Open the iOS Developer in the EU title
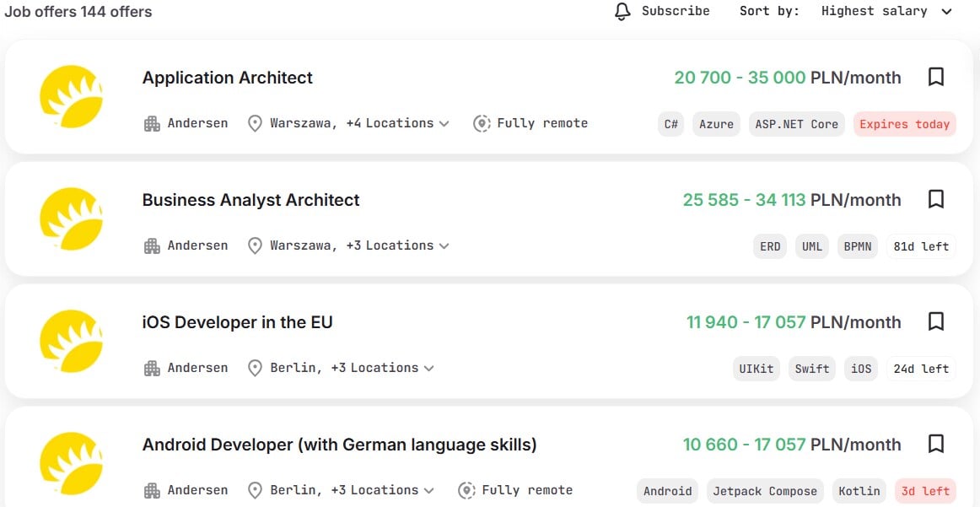Viewport: 980px width, 507px height. [x=238, y=322]
